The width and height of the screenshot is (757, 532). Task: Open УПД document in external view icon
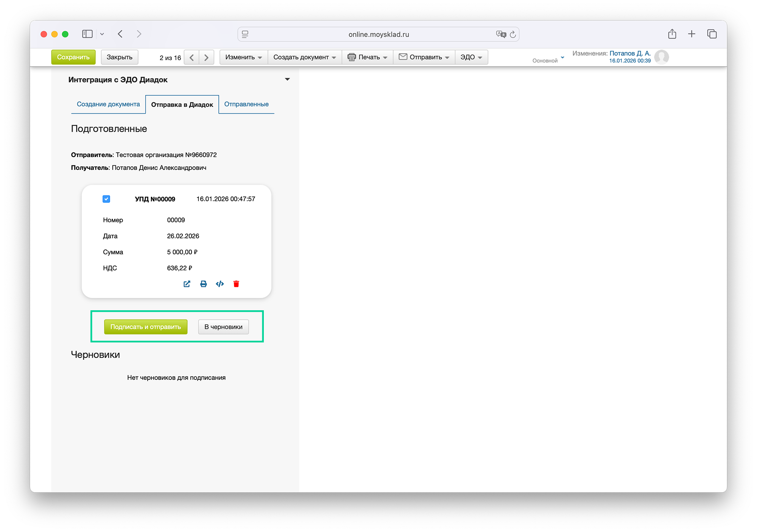(x=187, y=284)
